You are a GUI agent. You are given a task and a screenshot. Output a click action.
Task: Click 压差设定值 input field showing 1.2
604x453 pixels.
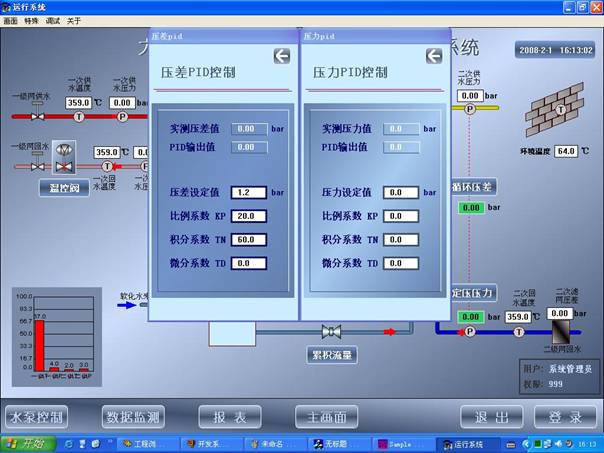coord(247,192)
